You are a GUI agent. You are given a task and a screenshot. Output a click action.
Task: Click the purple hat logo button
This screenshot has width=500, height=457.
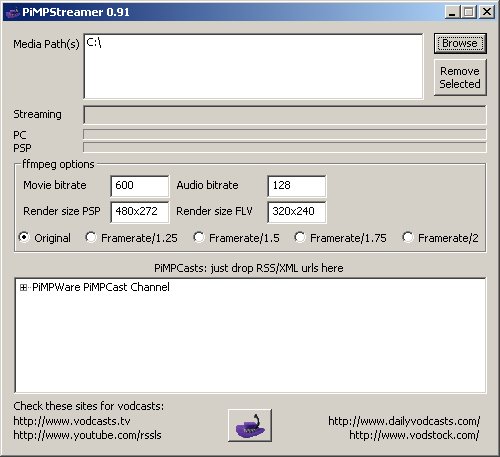click(x=250, y=425)
